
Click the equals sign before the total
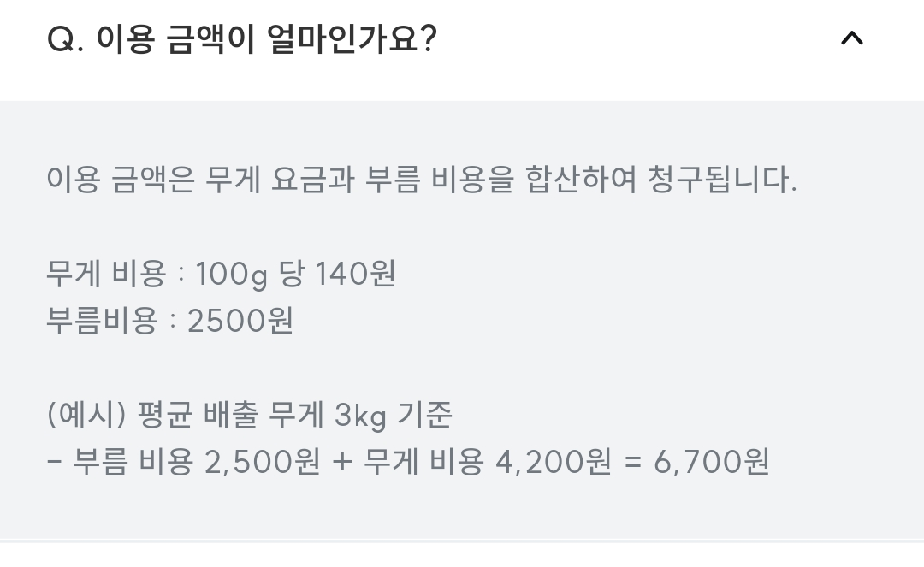(x=632, y=462)
